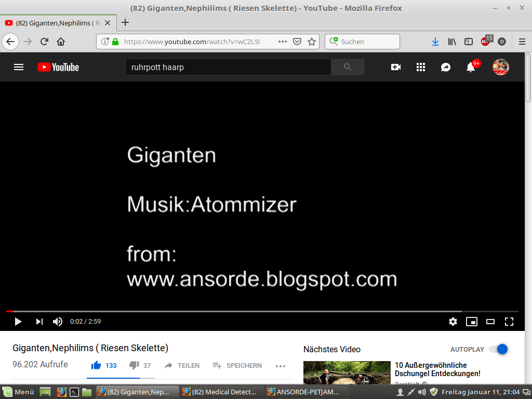Like the video with thumbs up 133
Viewport: 532px width, 399px height.
pyautogui.click(x=104, y=365)
